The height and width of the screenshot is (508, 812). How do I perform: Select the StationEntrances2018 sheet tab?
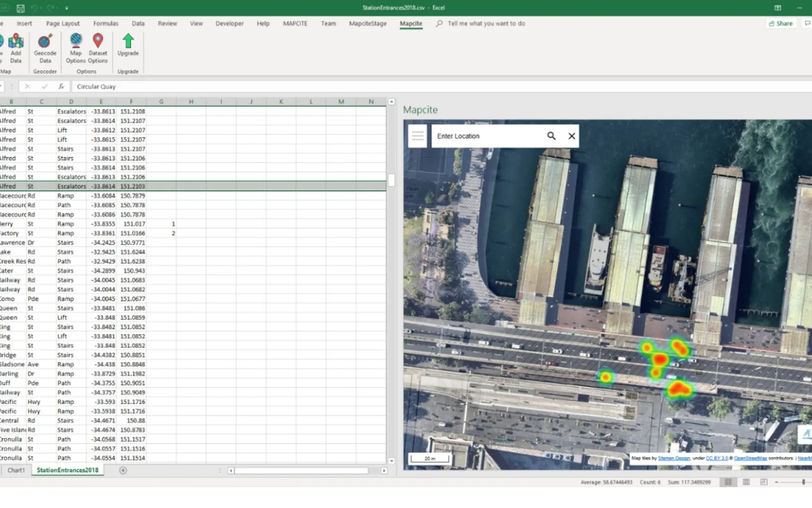click(x=67, y=470)
